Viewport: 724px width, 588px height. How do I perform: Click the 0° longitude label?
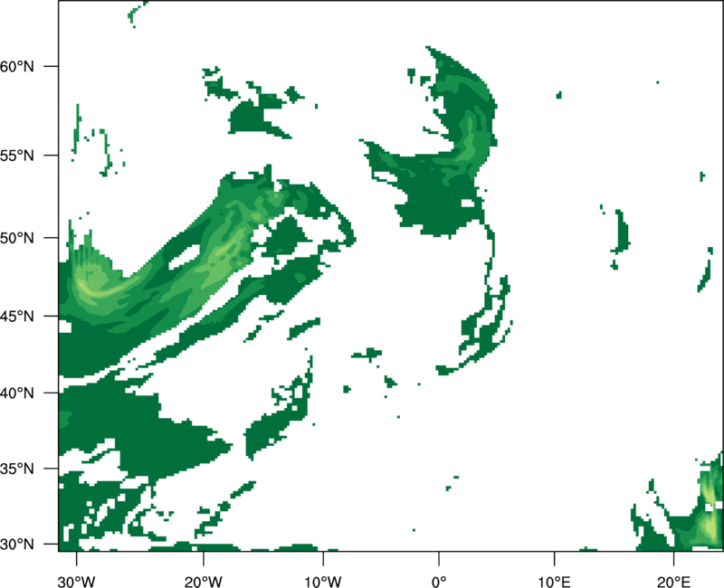click(439, 582)
